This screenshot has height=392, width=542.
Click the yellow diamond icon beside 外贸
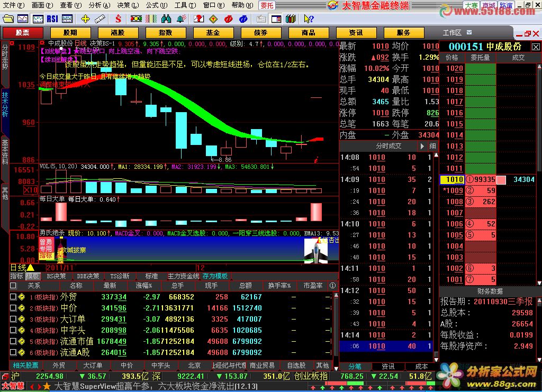click(x=21, y=297)
